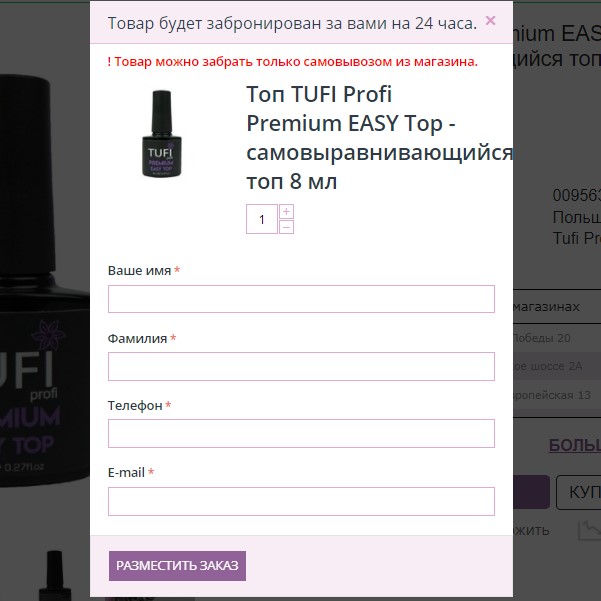601x601 pixels.
Task: Increase quantity with the plus icon
Action: 286,211
